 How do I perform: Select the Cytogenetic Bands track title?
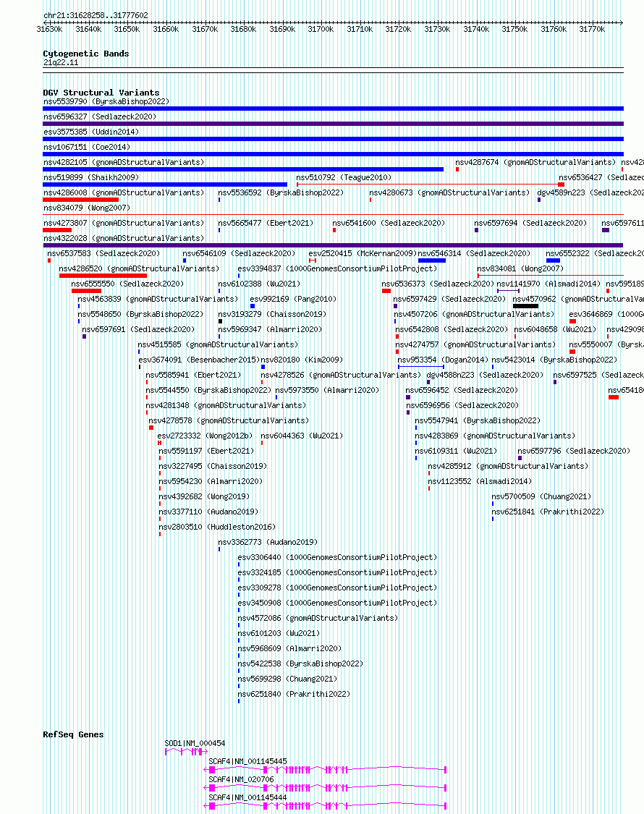85,54
